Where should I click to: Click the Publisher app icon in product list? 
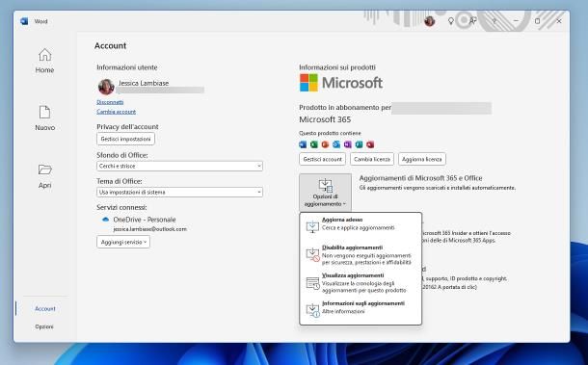(359, 144)
